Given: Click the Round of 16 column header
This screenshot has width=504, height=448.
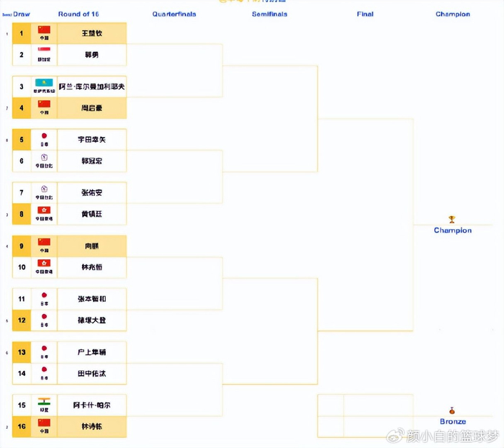Looking at the screenshot, I should coord(79,14).
